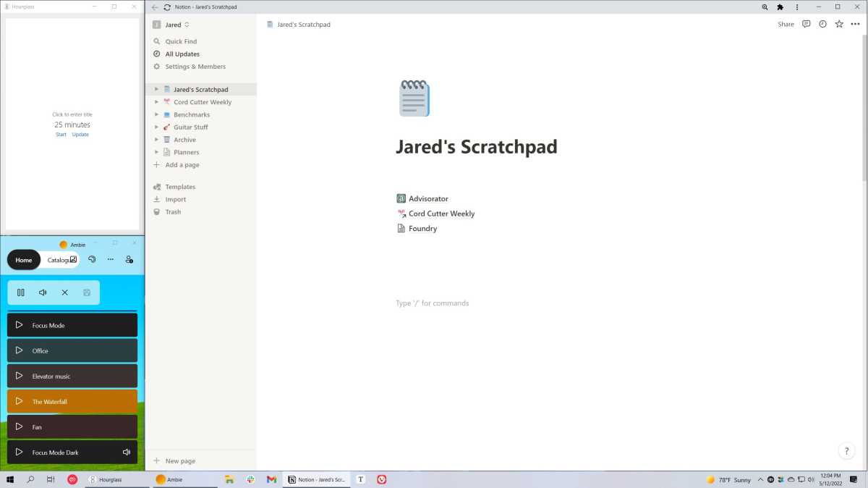Click the "Type '/' for commands" empty block
This screenshot has width=868, height=488.
[432, 303]
